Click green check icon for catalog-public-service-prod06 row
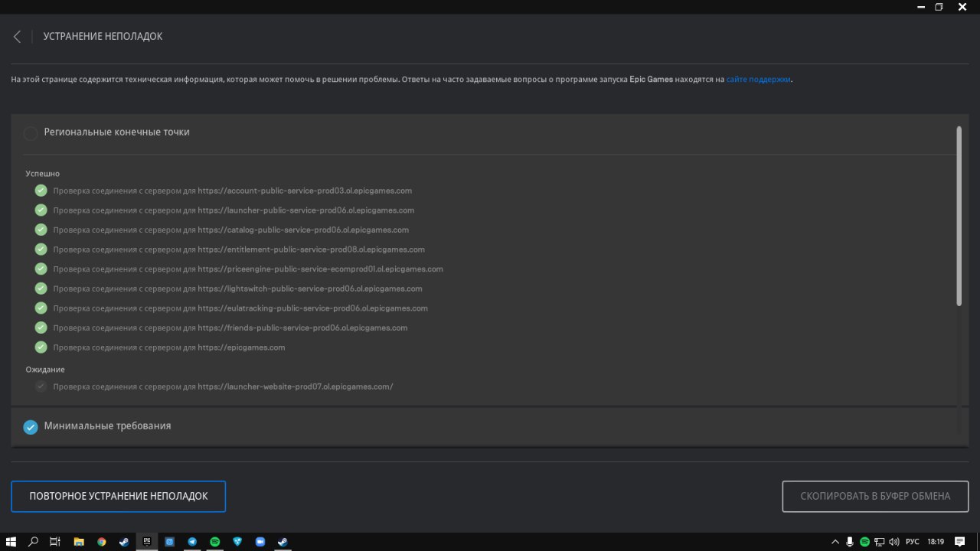The height and width of the screenshot is (551, 980). click(x=41, y=230)
